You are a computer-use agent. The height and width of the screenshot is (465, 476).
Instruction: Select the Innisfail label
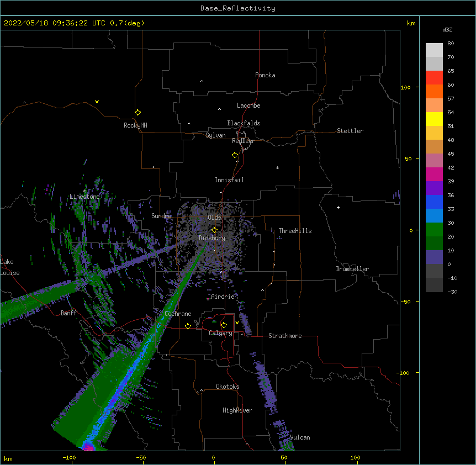(229, 180)
